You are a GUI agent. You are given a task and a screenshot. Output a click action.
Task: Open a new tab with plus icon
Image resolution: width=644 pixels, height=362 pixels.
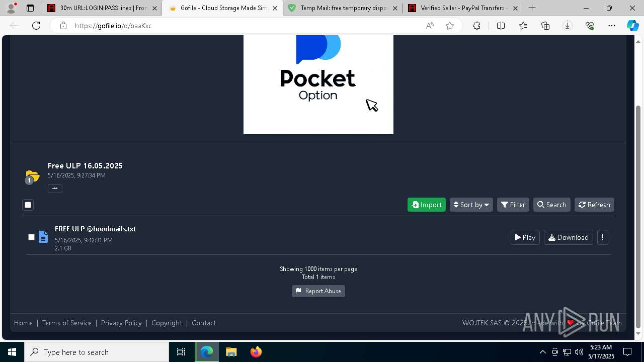tap(532, 8)
